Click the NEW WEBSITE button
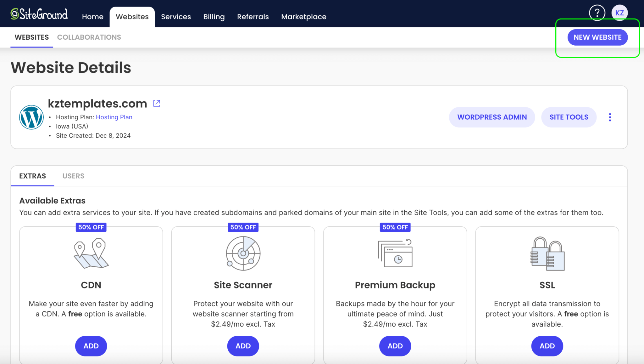Image resolution: width=644 pixels, height=364 pixels. pyautogui.click(x=597, y=37)
